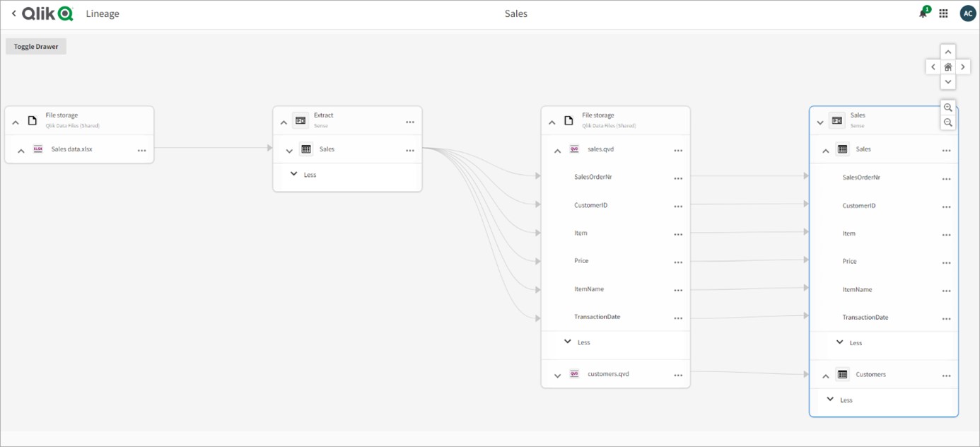Open the apps grid launcher
The image size is (980, 447).
click(943, 13)
